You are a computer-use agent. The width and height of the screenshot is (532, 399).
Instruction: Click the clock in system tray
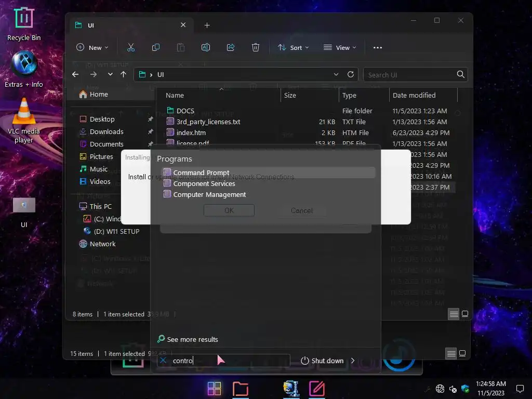tap(491, 389)
